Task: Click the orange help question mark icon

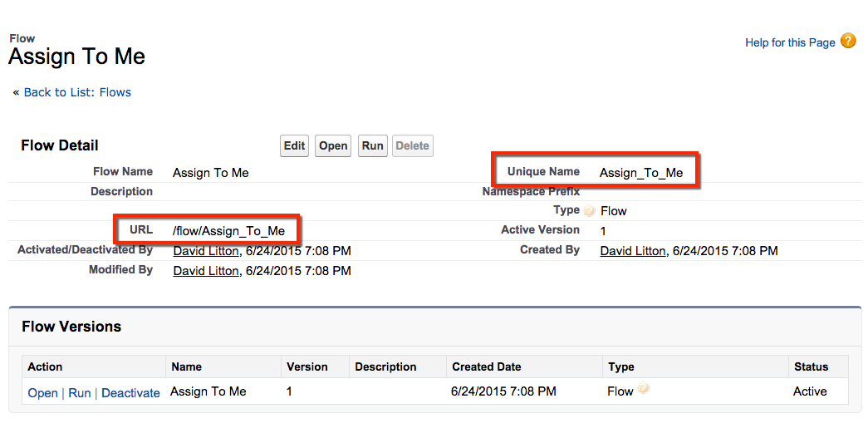Action: tap(847, 41)
